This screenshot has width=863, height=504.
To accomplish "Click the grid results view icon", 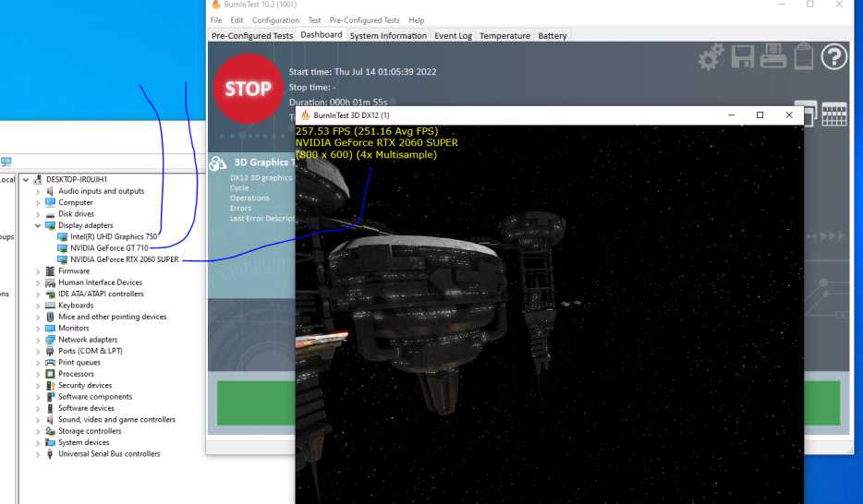I will point(833,114).
